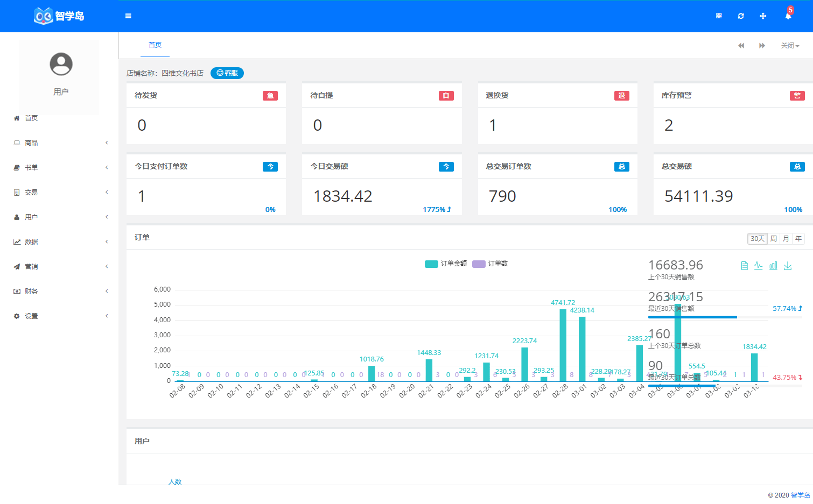Toggle the 订单数 legend series
Viewport: 813px width, 504px height.
[x=490, y=264]
